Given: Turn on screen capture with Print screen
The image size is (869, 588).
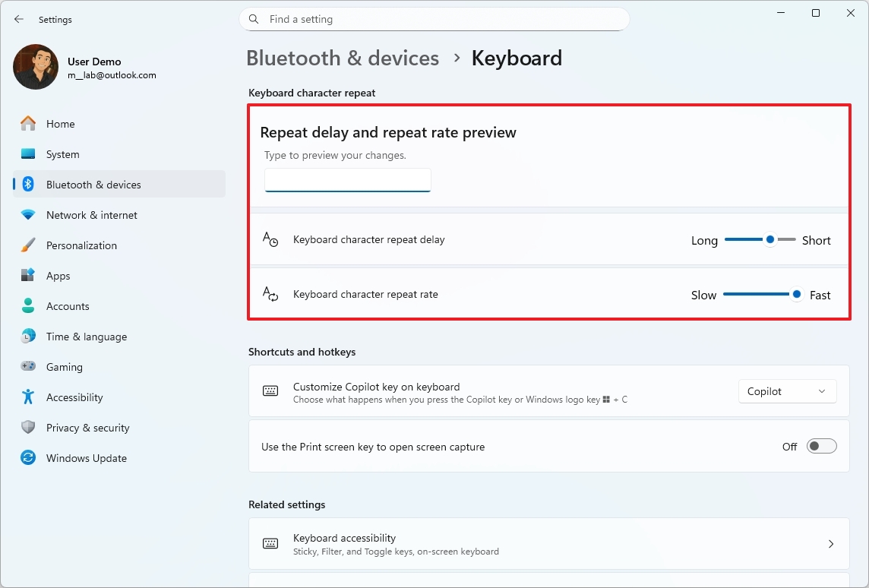Looking at the screenshot, I should click(821, 446).
